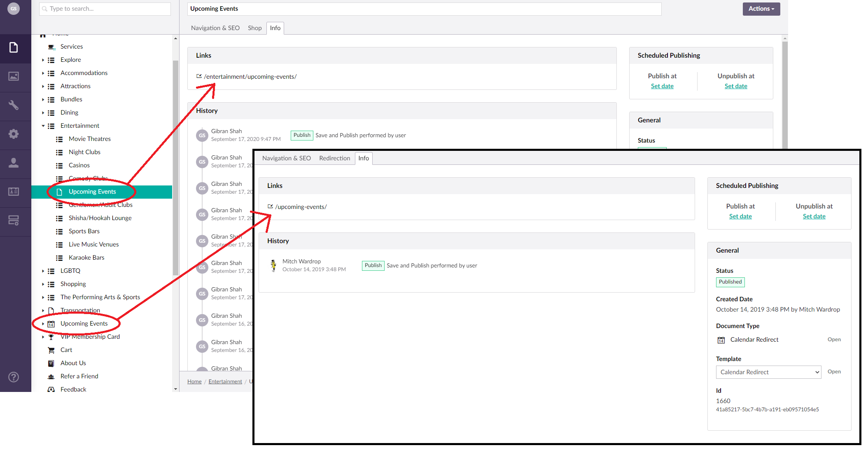The width and height of the screenshot is (868, 455).
Task: Expand the Attractions tree node
Action: pos(43,87)
